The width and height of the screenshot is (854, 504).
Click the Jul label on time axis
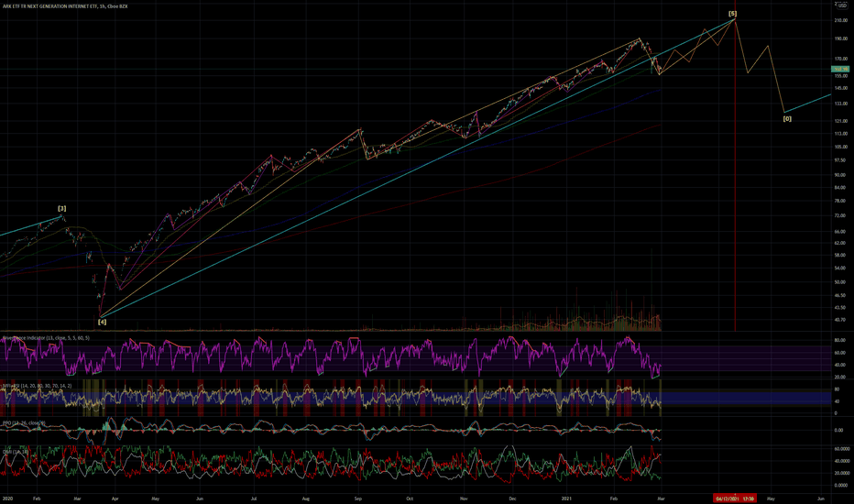pyautogui.click(x=254, y=499)
